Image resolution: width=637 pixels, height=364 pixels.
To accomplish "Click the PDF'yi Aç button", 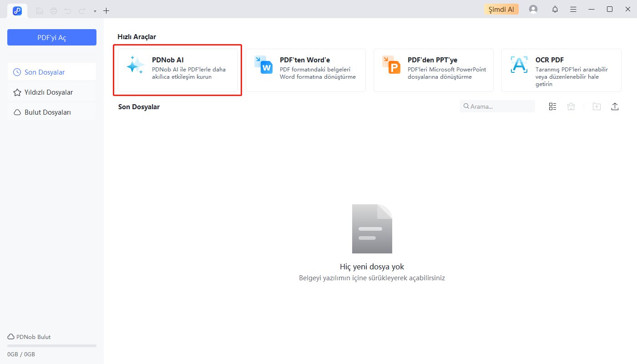I will point(52,37).
